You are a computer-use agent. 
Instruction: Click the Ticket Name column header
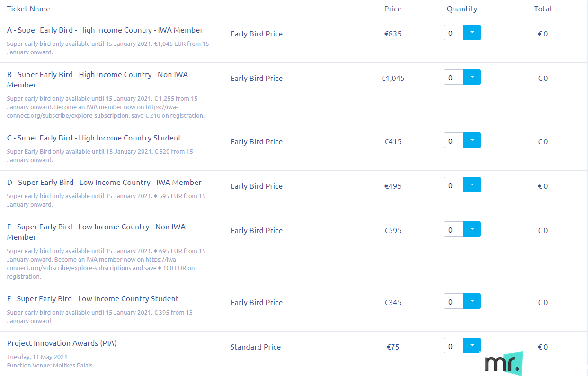[x=28, y=9]
